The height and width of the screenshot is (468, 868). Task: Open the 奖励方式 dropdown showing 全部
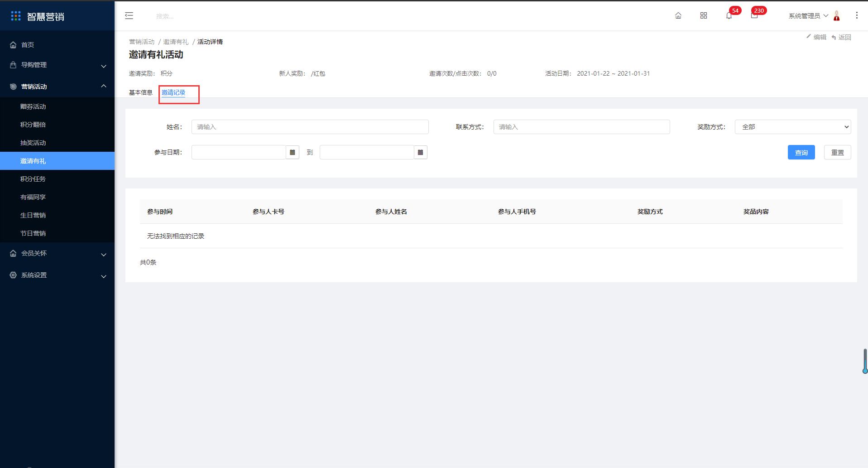793,127
